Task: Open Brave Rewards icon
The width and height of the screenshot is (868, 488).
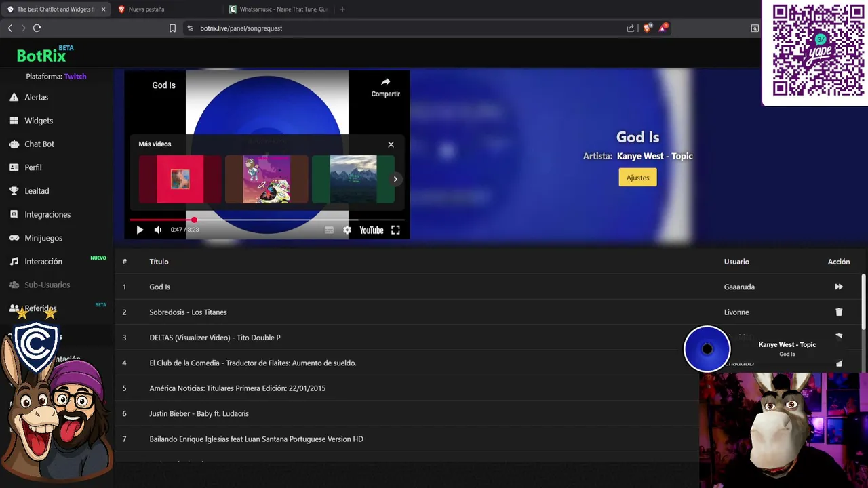Action: click(663, 28)
